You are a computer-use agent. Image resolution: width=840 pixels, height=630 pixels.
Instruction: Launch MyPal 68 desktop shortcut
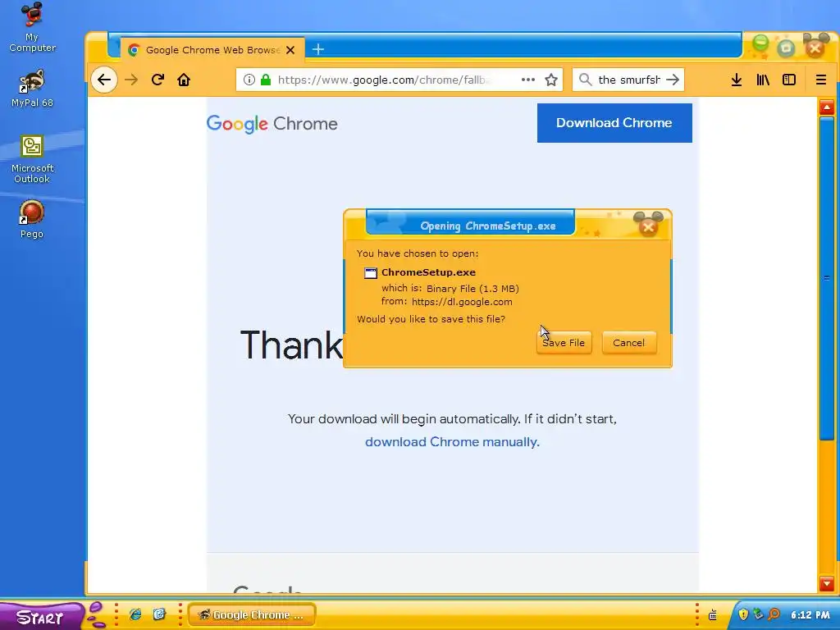click(x=32, y=88)
